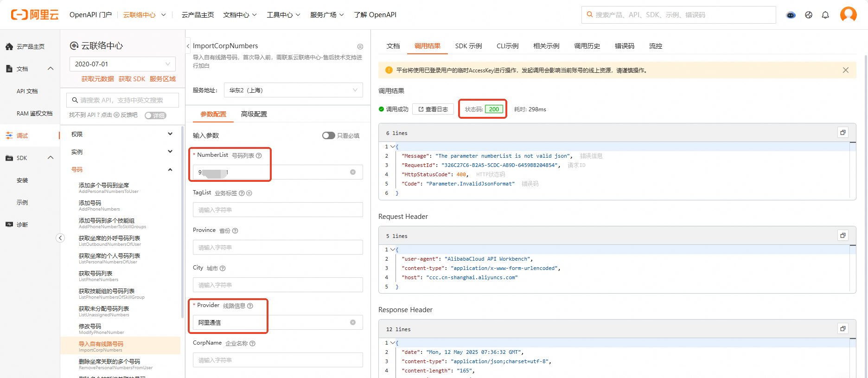This screenshot has height=378, width=868.
Task: Click the help icon next to Provider 线路信息
Action: coord(250,306)
